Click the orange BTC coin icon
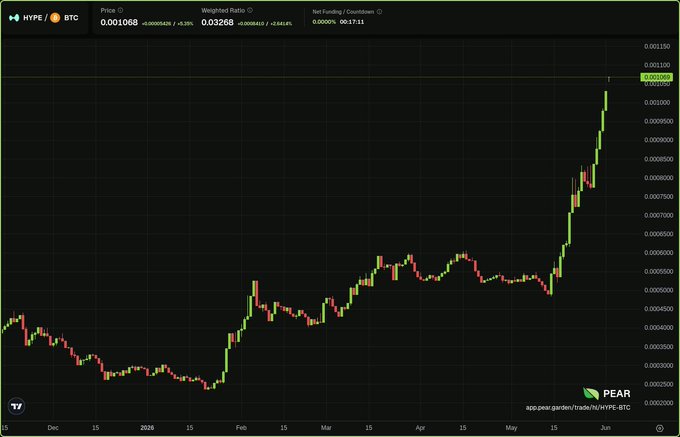Image resolution: width=680 pixels, height=437 pixels. pos(55,18)
